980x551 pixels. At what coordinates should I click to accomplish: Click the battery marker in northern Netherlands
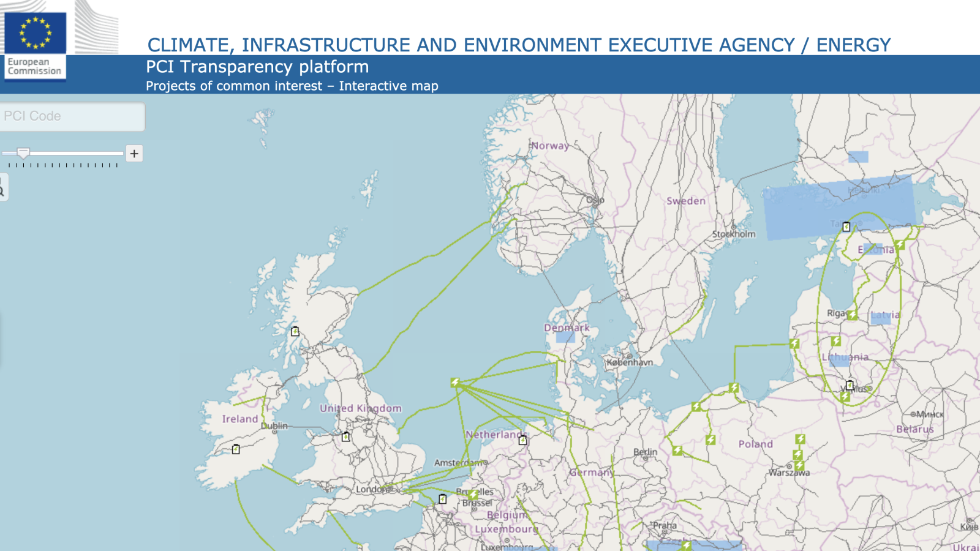(x=522, y=440)
